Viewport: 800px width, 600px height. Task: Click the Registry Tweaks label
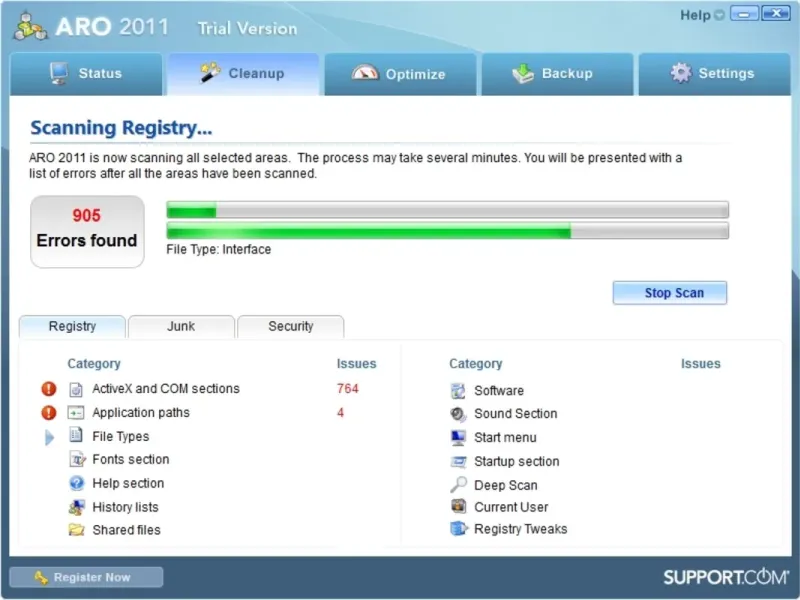(521, 529)
